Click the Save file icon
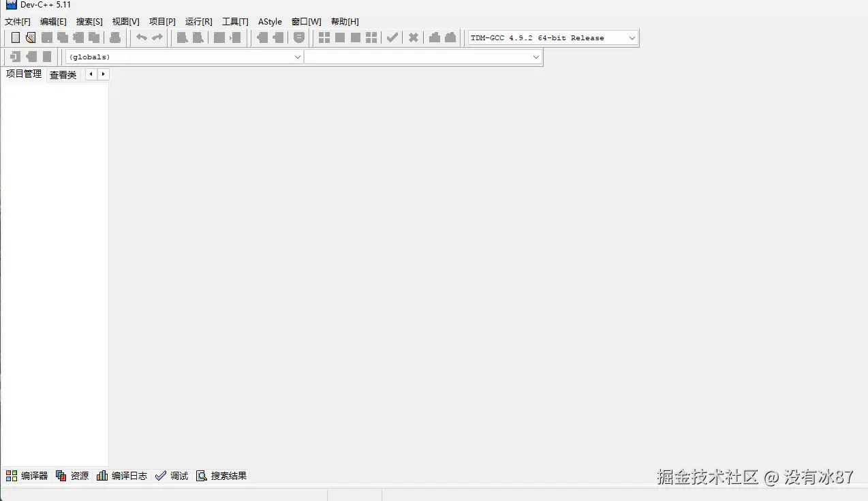This screenshot has height=501, width=868. [47, 38]
